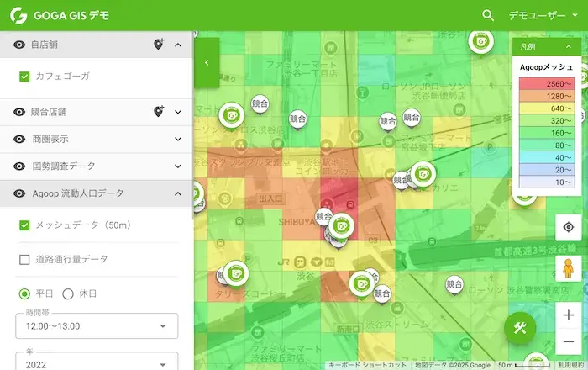
Task: Open the green tools wrench button
Action: [520, 328]
